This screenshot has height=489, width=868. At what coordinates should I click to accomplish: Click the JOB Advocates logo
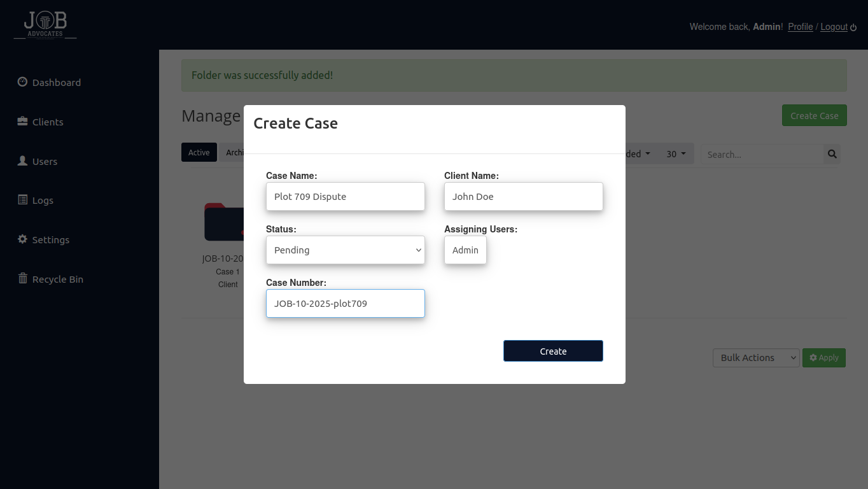tap(45, 25)
